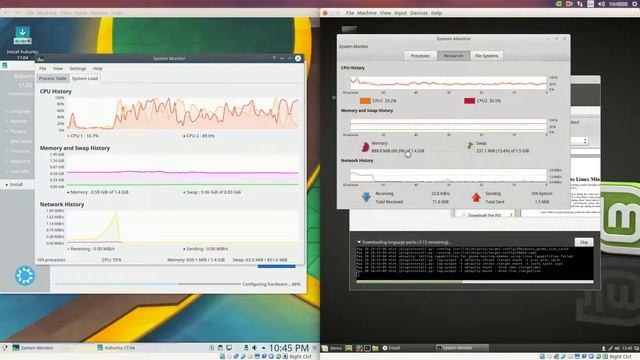The height and width of the screenshot is (360, 640).
Task: Select the System Load tab
Action: [85, 78]
